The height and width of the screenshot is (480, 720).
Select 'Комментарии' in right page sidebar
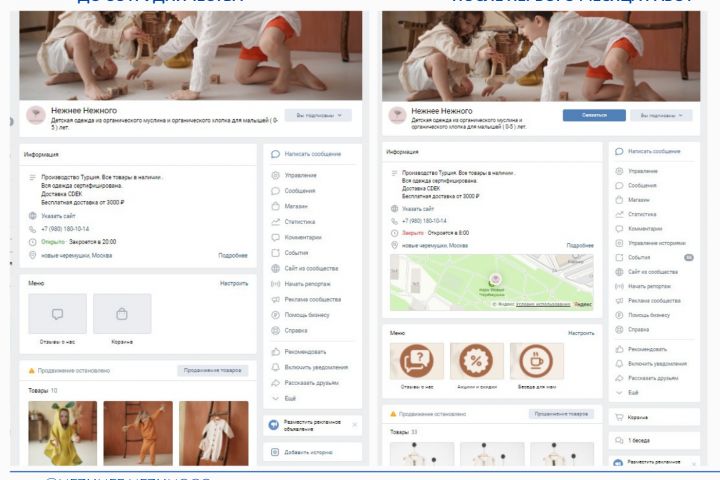click(x=645, y=229)
